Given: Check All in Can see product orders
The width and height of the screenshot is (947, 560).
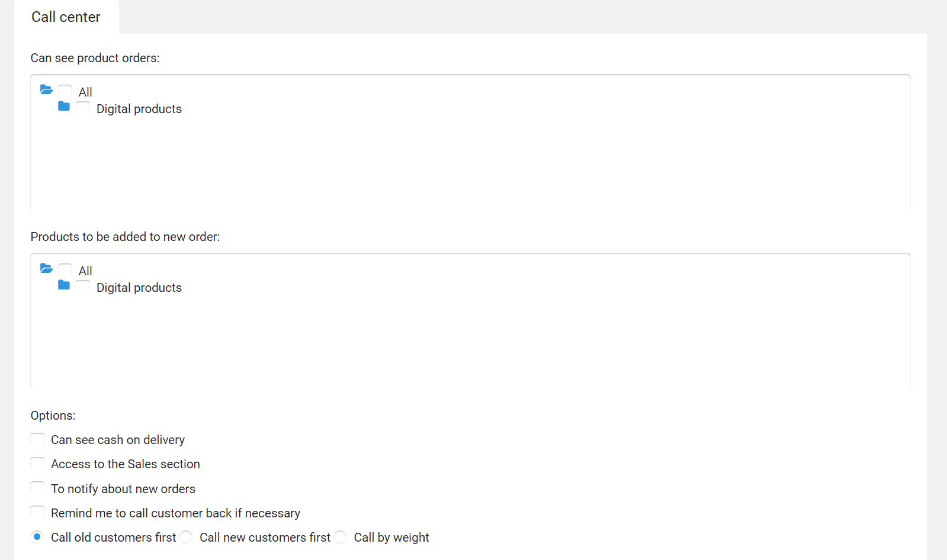Looking at the screenshot, I should [x=65, y=91].
